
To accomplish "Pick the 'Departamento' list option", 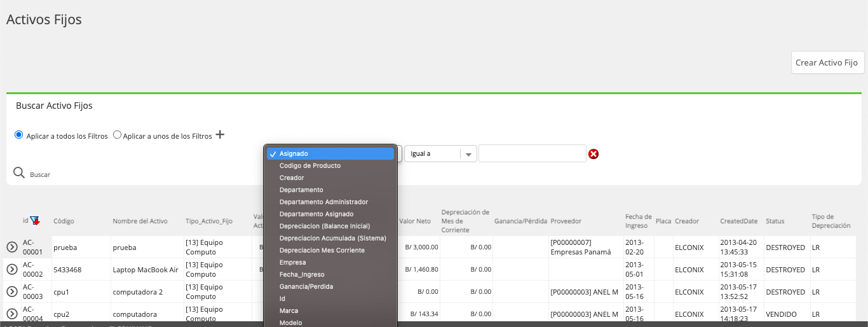I will tap(330, 190).
